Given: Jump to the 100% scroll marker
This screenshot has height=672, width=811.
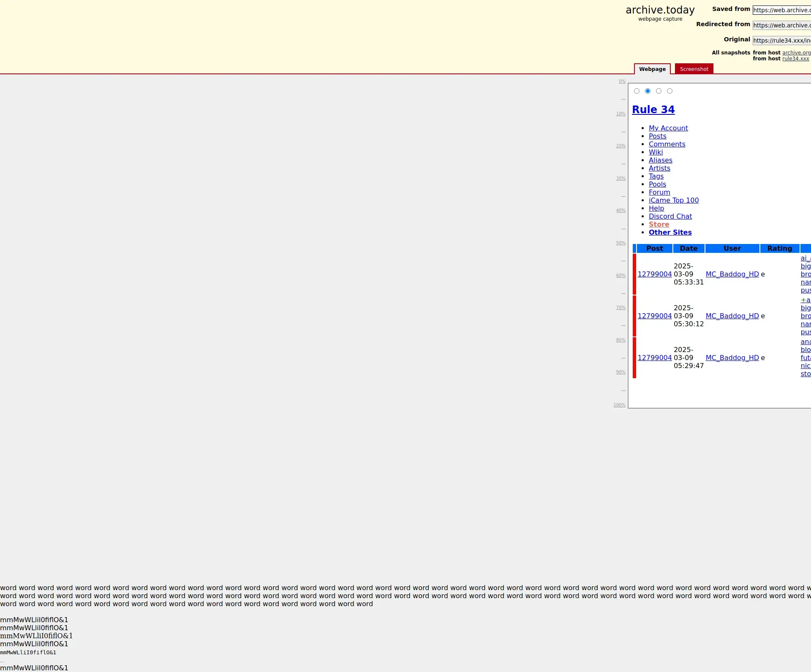Looking at the screenshot, I should click(x=619, y=405).
